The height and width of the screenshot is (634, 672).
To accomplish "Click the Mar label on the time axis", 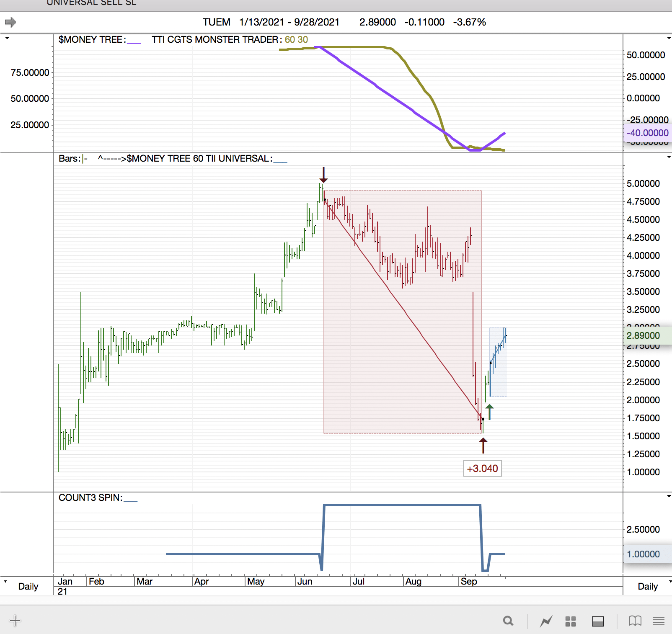I will 145,581.
